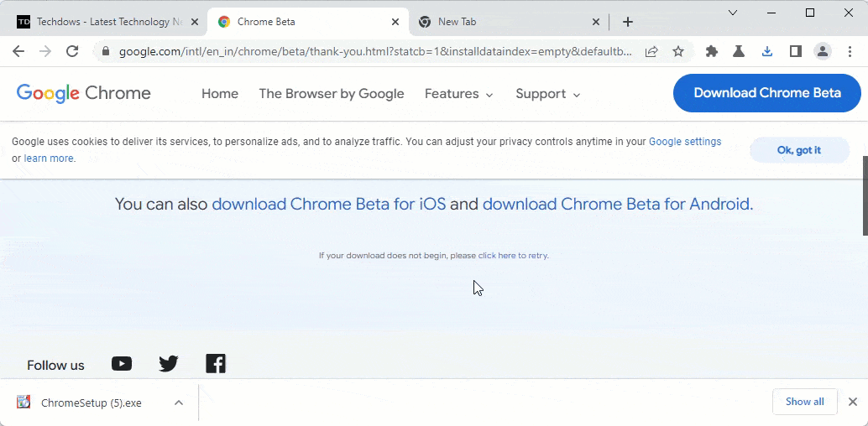Maximize the Chrome window
Screen dimensions: 868x426
point(810,13)
